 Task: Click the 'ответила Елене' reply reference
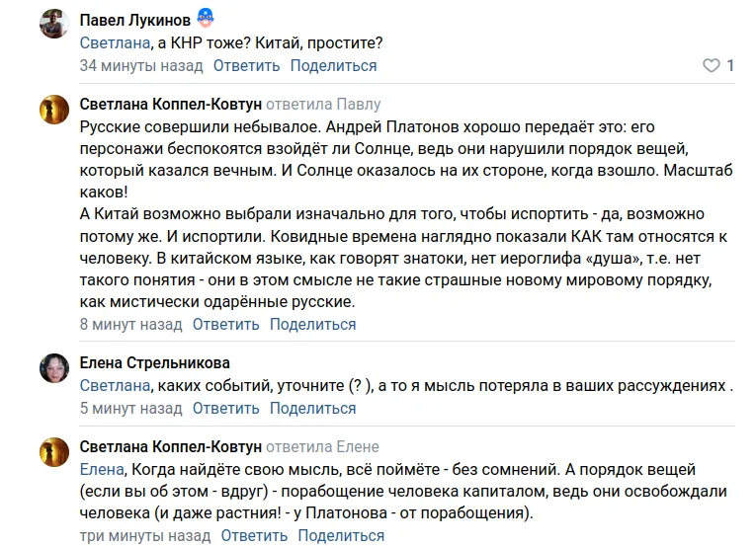[x=322, y=447]
